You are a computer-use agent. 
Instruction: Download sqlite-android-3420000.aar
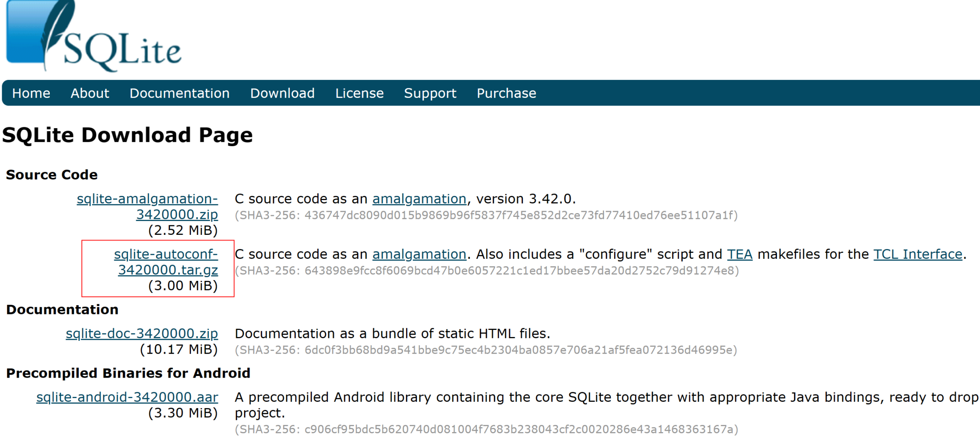tap(127, 397)
